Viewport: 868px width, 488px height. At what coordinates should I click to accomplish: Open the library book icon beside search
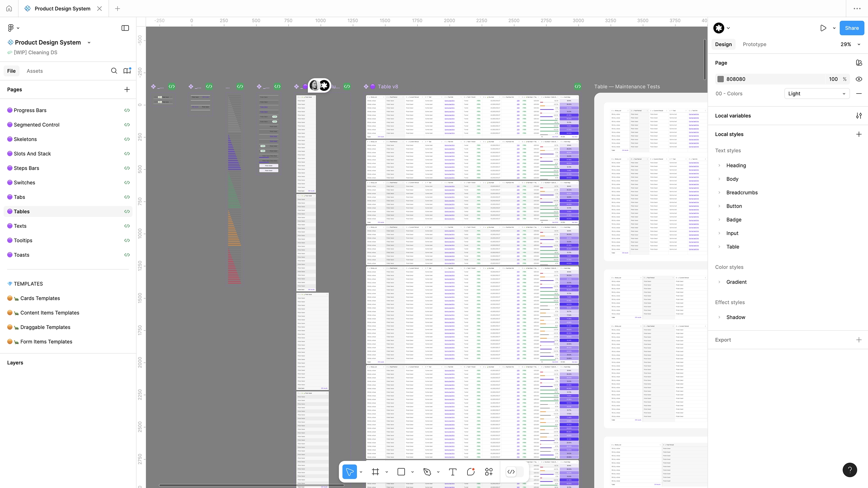[127, 71]
